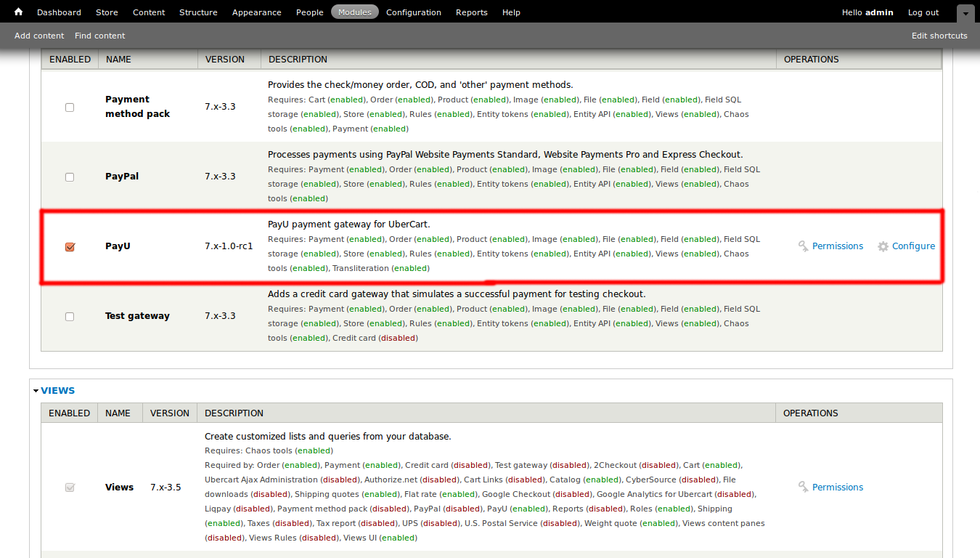Image resolution: width=980 pixels, height=558 pixels.
Task: Open the Reports menu
Action: point(471,12)
